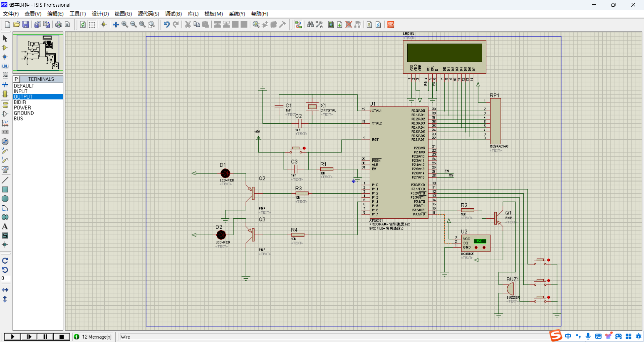Flip the object horizontally
This screenshot has height=342, width=644.
coord(5,290)
